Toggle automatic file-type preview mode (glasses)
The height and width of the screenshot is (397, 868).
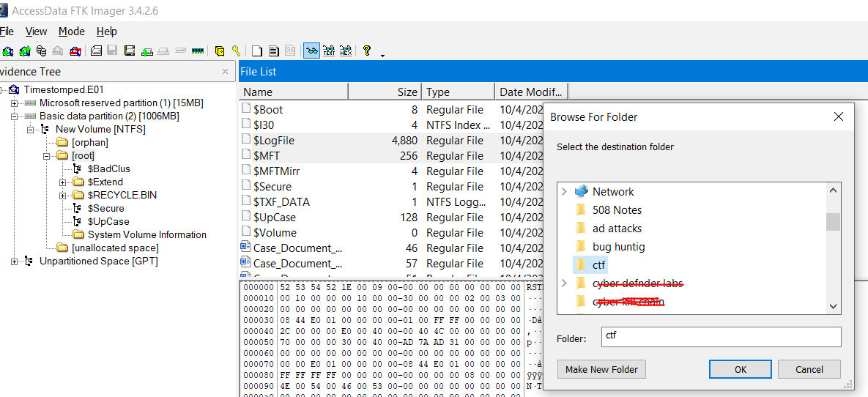pos(312,51)
